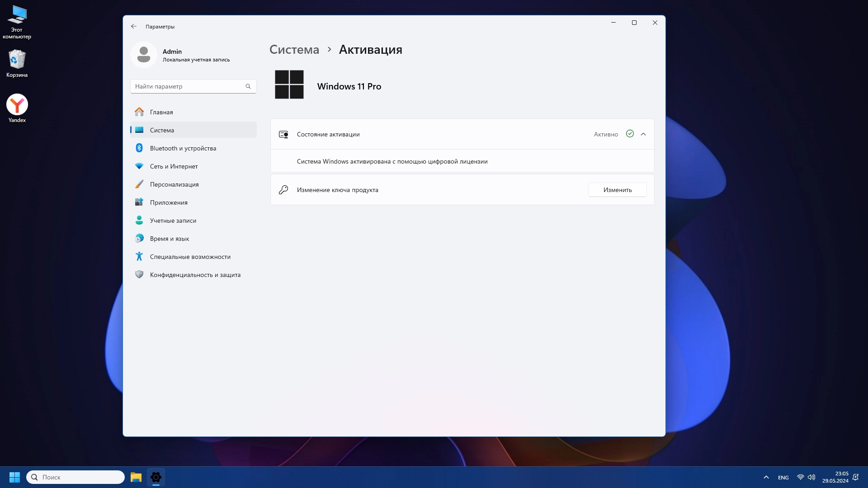Open File Explorer from taskbar
The image size is (868, 488).
pos(136,477)
